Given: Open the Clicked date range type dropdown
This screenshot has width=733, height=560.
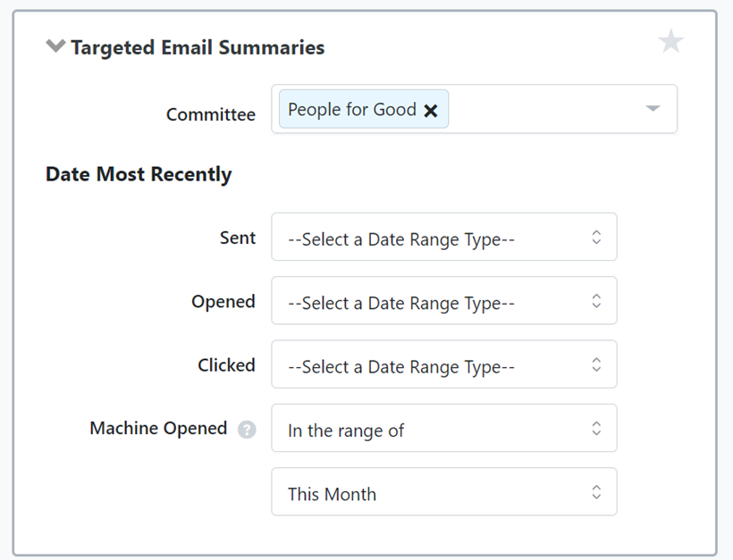Looking at the screenshot, I should coord(444,364).
